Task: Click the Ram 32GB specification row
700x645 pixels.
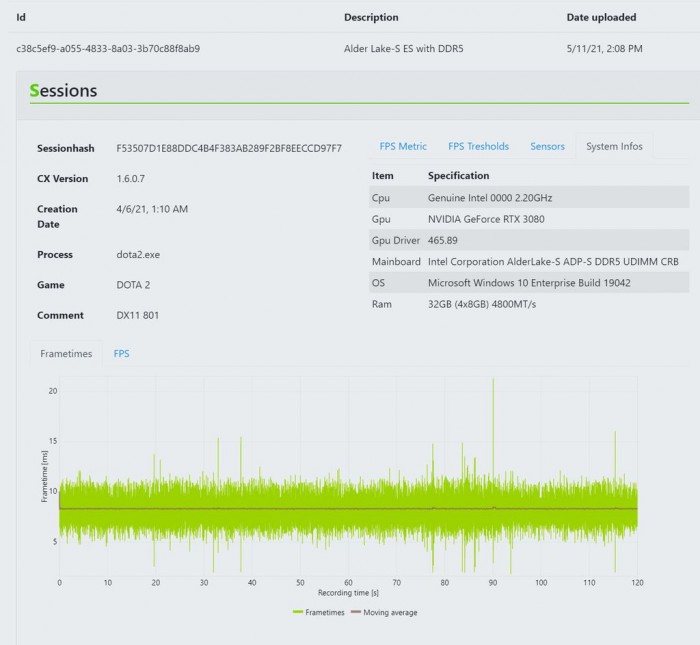Action: click(528, 304)
